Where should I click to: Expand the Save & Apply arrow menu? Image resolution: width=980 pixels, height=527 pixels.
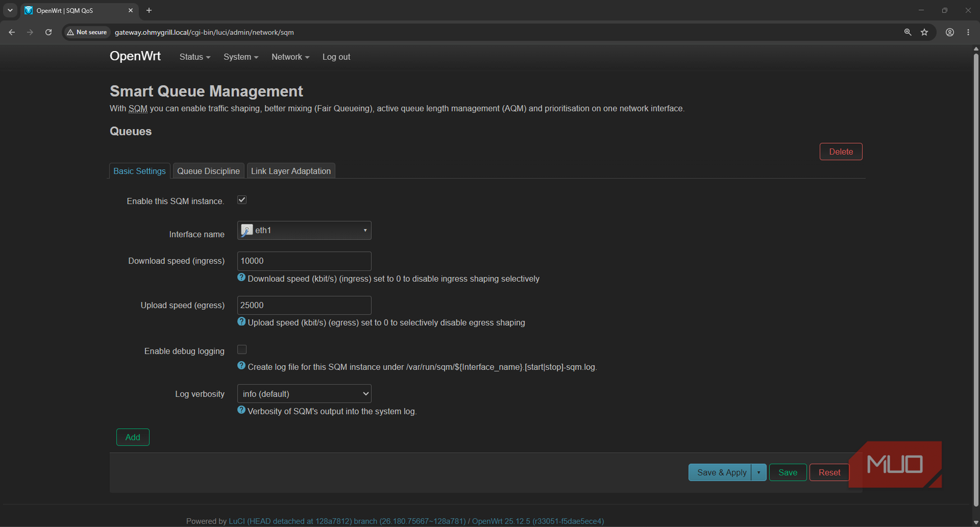pyautogui.click(x=758, y=472)
